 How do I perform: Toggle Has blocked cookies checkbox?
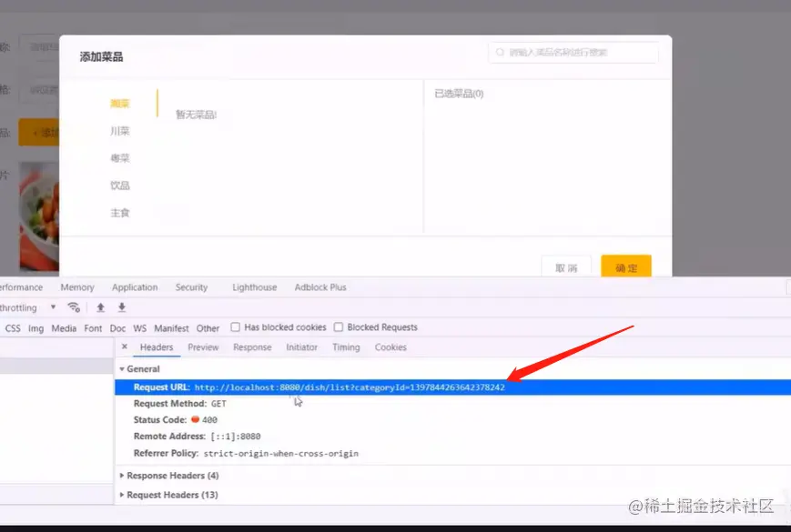coord(235,327)
